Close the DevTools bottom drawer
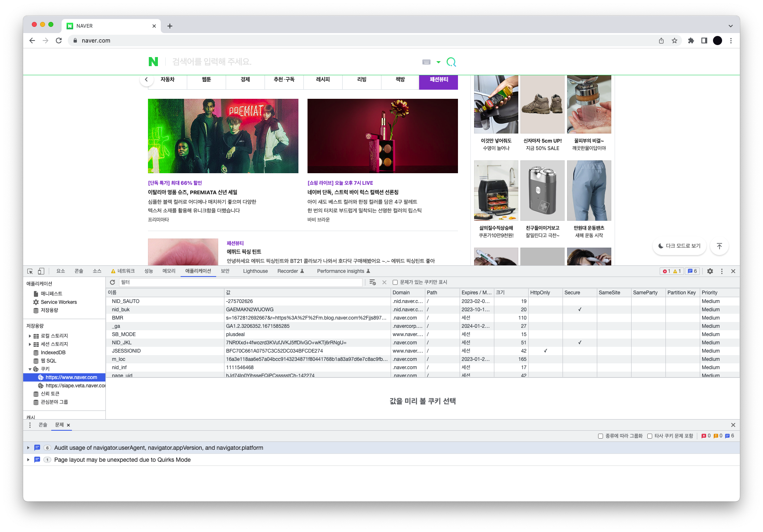The image size is (763, 532). 733,425
